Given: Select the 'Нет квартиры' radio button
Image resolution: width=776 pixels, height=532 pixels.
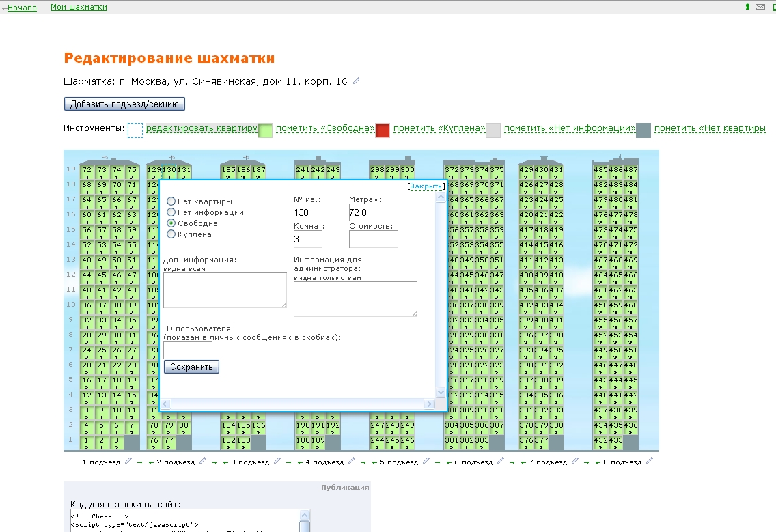Looking at the screenshot, I should pos(171,201).
